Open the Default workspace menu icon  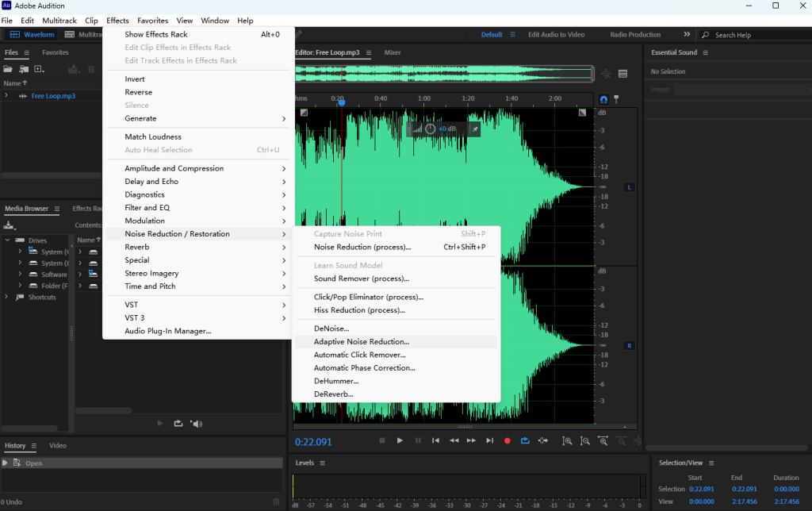pos(513,35)
